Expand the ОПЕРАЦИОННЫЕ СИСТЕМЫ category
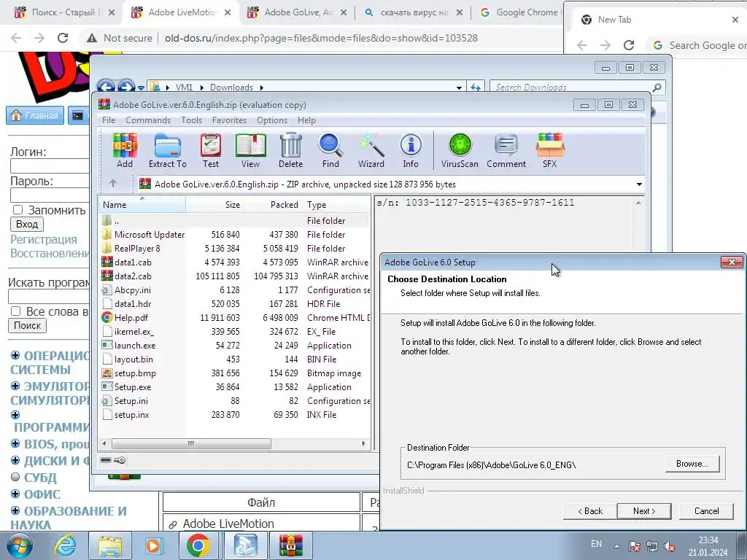This screenshot has height=560, width=747. point(15,355)
